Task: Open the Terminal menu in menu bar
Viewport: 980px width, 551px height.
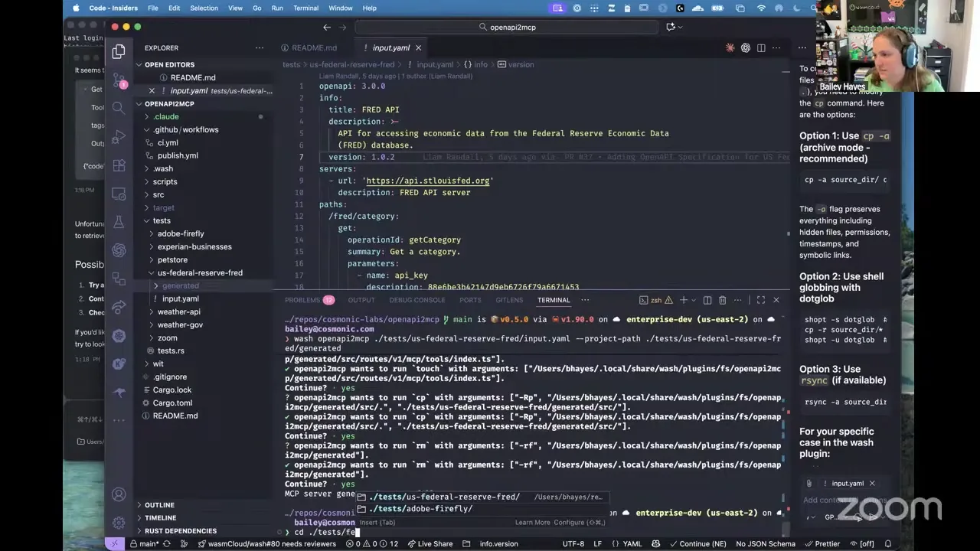Action: tap(305, 8)
